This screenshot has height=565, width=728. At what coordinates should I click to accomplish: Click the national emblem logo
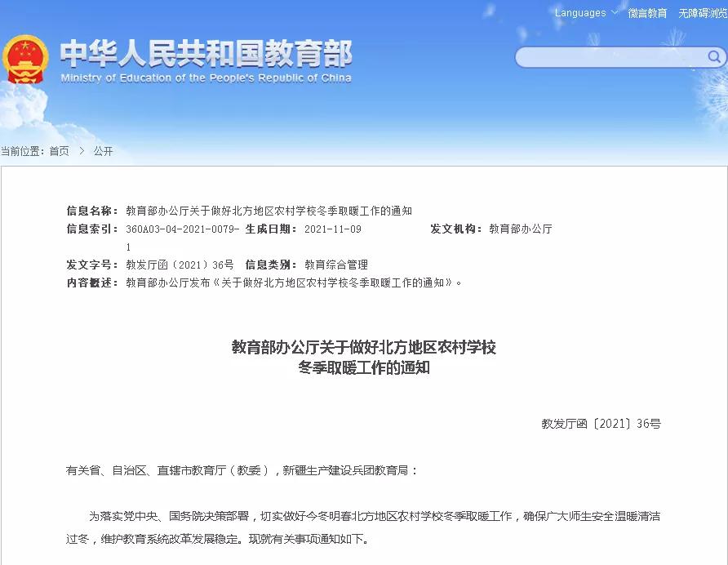coord(25,60)
